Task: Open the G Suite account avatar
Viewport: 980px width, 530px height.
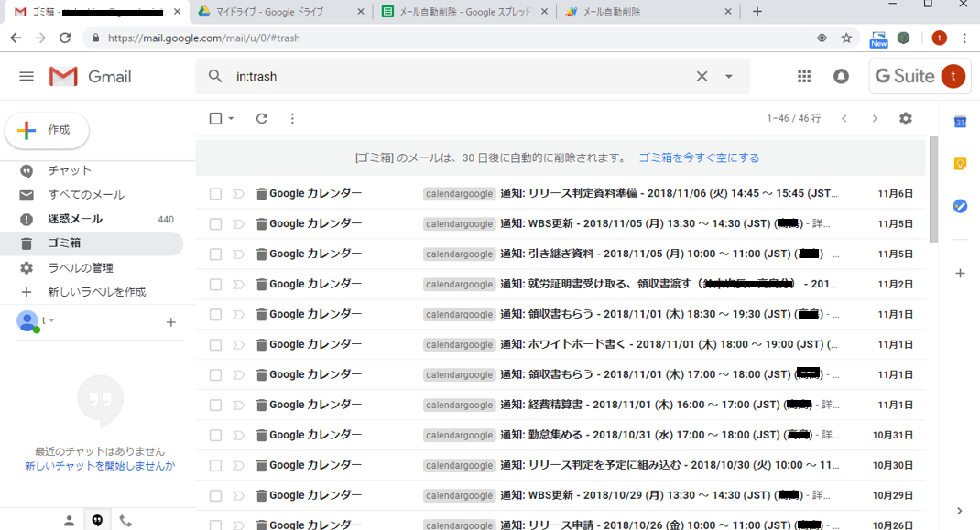Action: pos(953,76)
